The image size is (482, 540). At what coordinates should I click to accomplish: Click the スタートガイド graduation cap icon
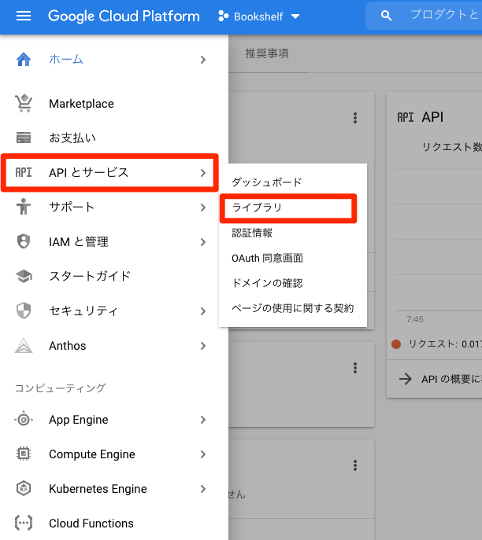(23, 276)
